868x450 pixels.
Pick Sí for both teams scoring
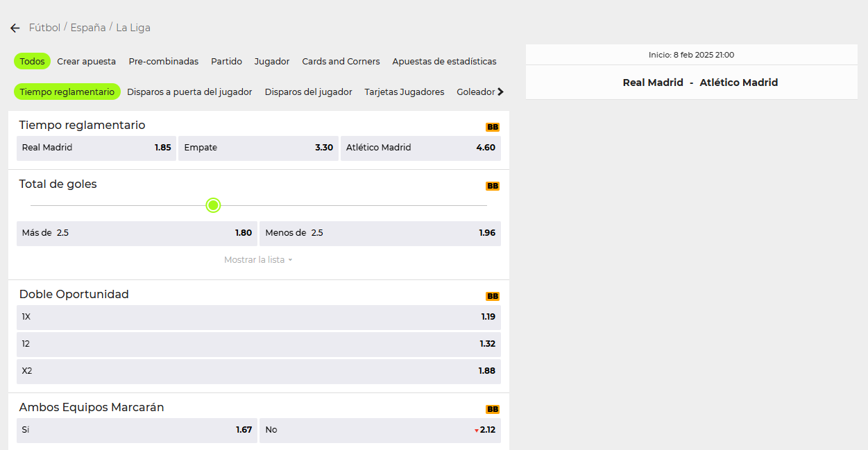pos(137,431)
